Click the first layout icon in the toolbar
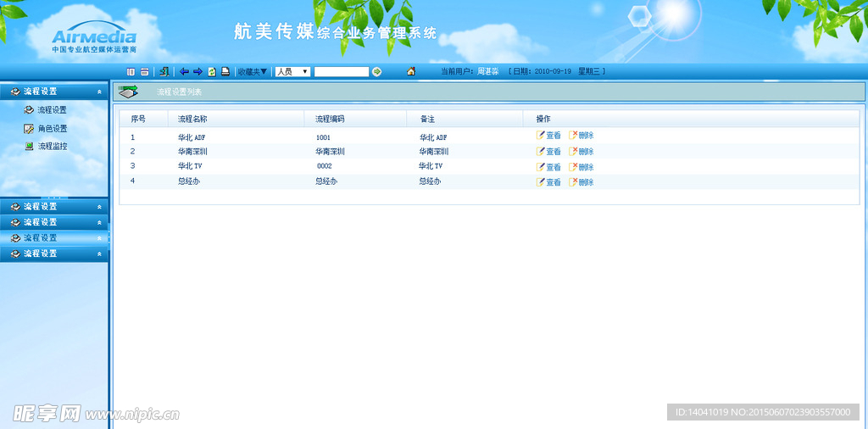 [131, 72]
